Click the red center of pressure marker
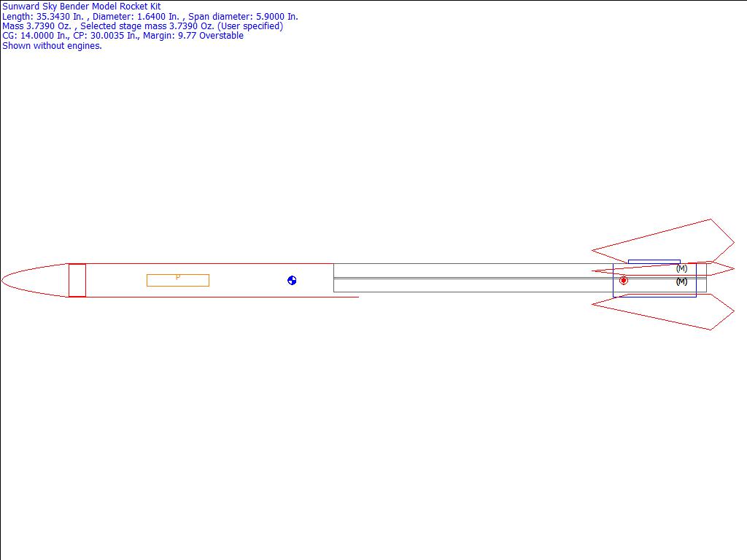Image resolution: width=747 pixels, height=560 pixels. pos(624,280)
